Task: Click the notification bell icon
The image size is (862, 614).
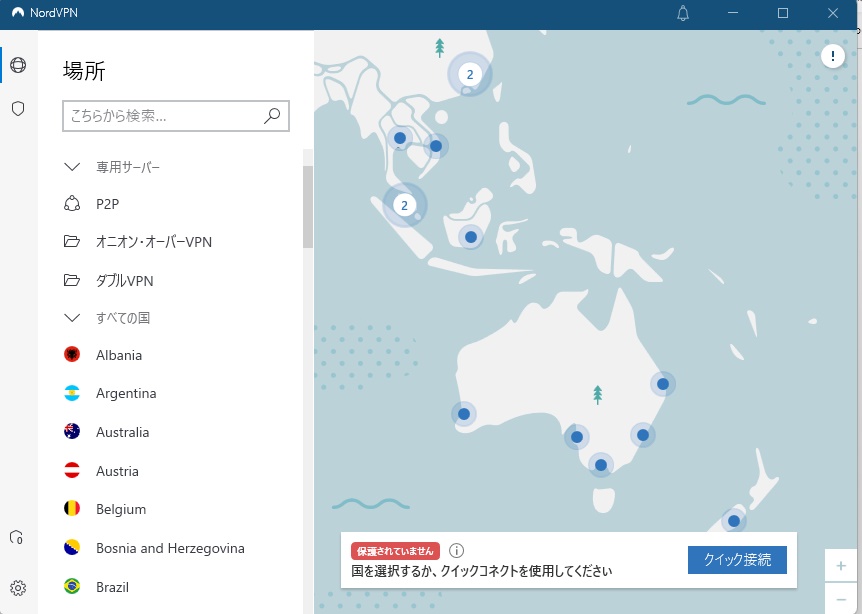Action: click(683, 13)
